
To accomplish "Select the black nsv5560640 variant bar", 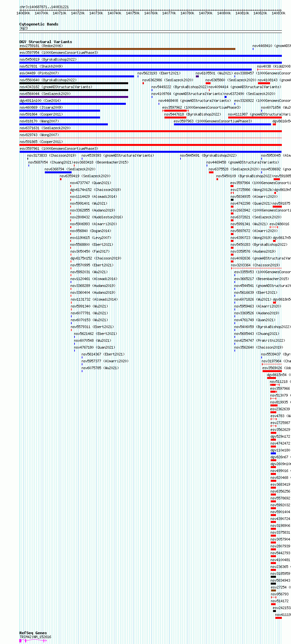I will (x=74, y=83).
